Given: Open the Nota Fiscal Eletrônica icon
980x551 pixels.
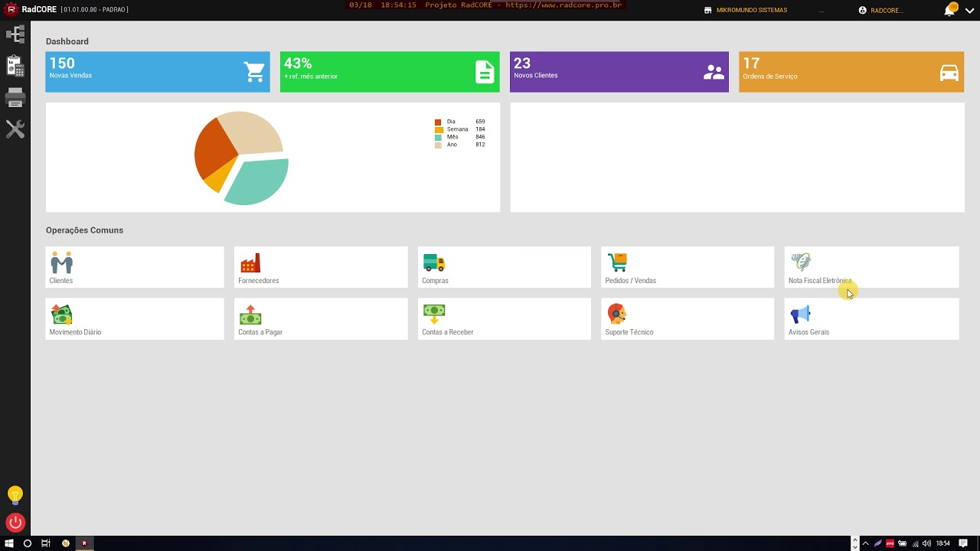Looking at the screenshot, I should [x=801, y=262].
